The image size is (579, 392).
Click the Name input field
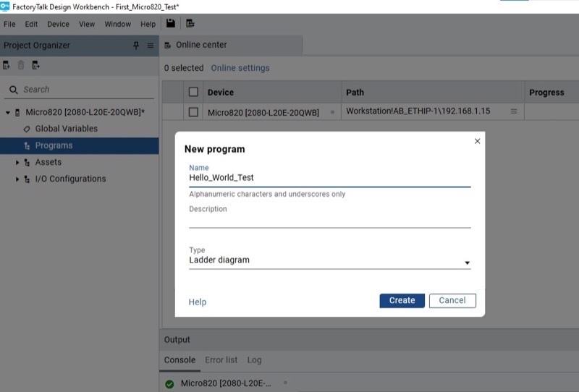point(330,178)
